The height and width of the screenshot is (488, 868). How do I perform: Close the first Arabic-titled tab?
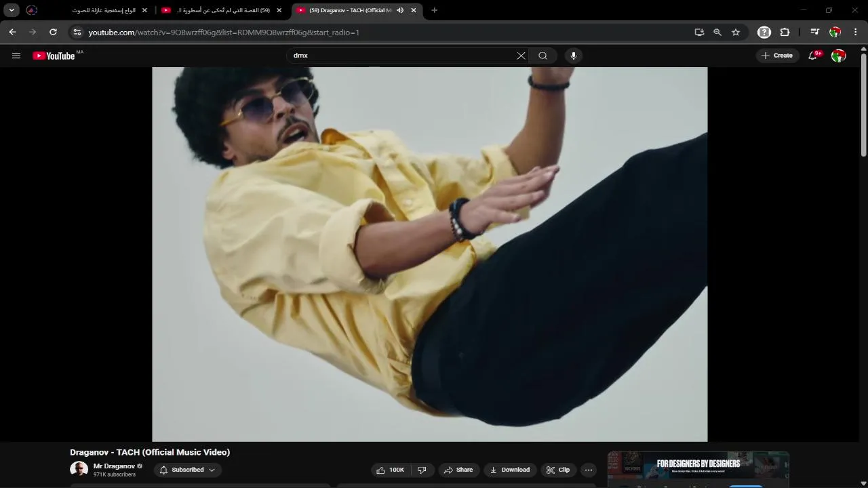[x=144, y=10]
